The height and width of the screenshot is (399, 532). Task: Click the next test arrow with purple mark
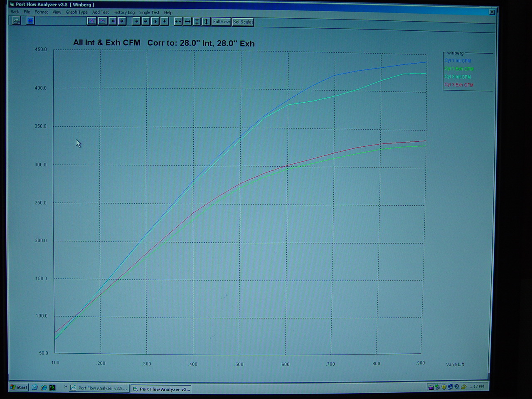tap(122, 21)
